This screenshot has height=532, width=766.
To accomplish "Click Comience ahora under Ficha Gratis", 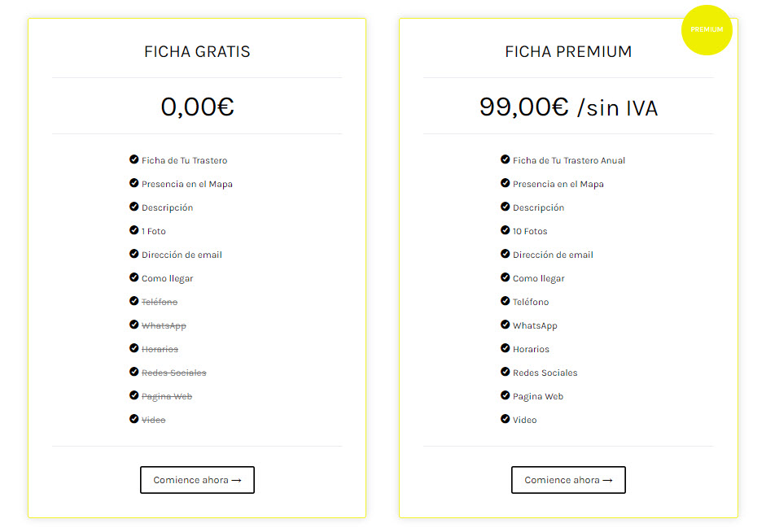I will [197, 480].
